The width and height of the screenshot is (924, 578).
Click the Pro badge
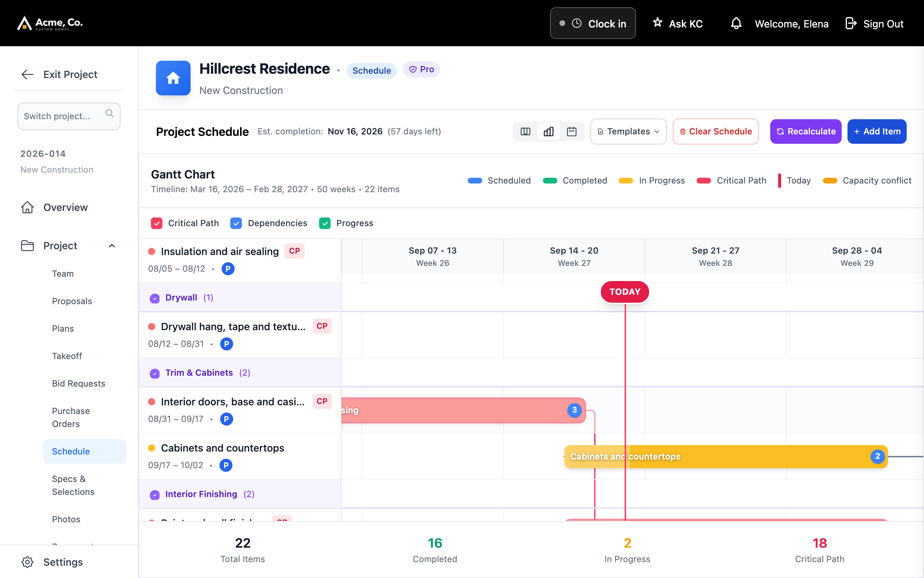coord(422,69)
